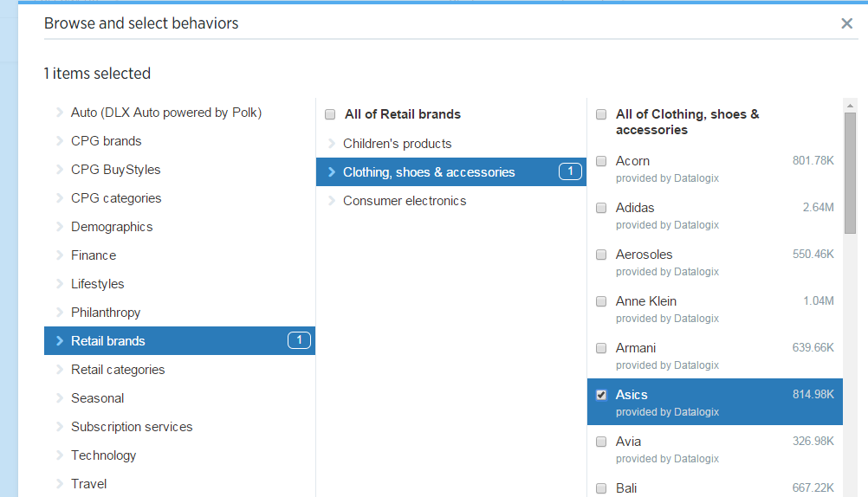Expand the Finance category
Image resolution: width=868 pixels, height=497 pixels.
[94, 255]
